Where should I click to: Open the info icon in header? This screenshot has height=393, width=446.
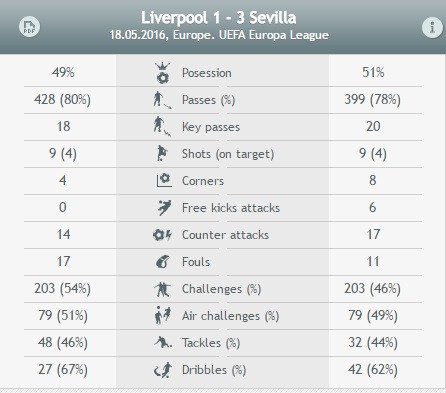[x=432, y=27]
